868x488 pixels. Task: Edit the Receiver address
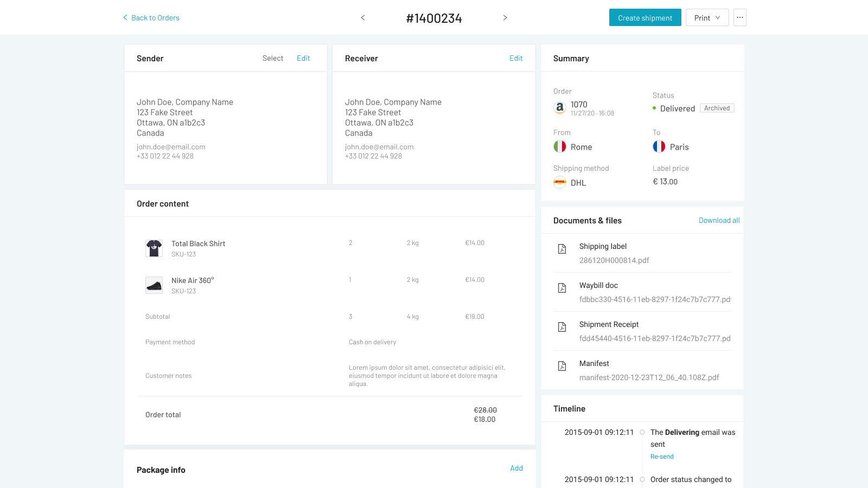[x=516, y=58]
